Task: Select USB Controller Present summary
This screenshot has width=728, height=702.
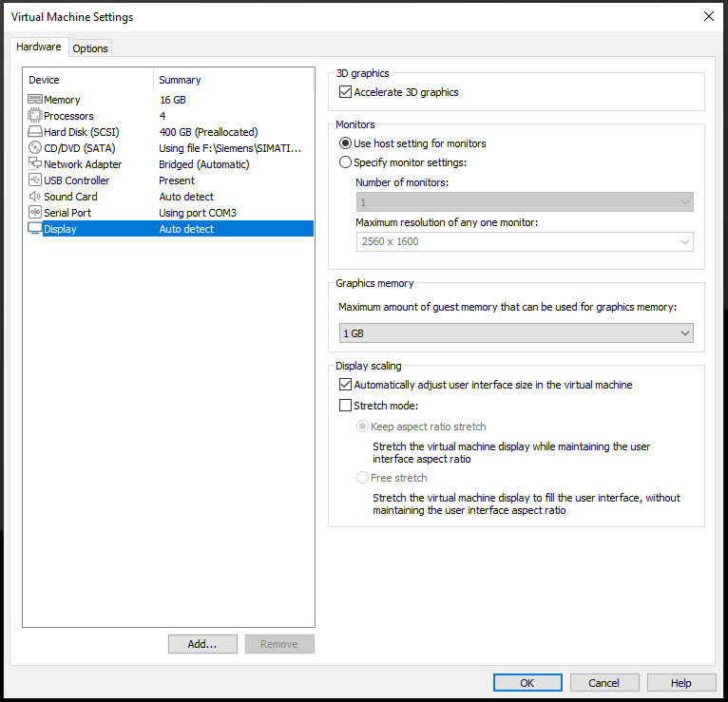Action: pyautogui.click(x=177, y=180)
